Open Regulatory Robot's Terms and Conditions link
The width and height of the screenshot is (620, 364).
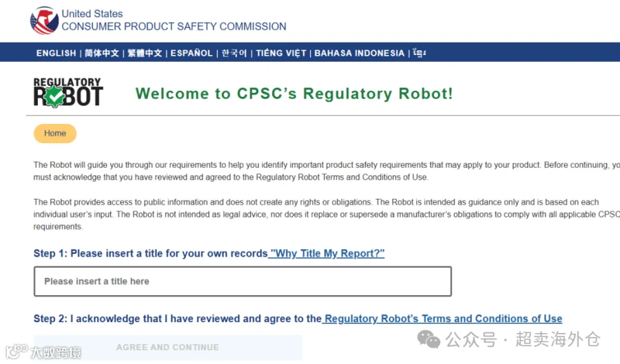click(x=442, y=319)
